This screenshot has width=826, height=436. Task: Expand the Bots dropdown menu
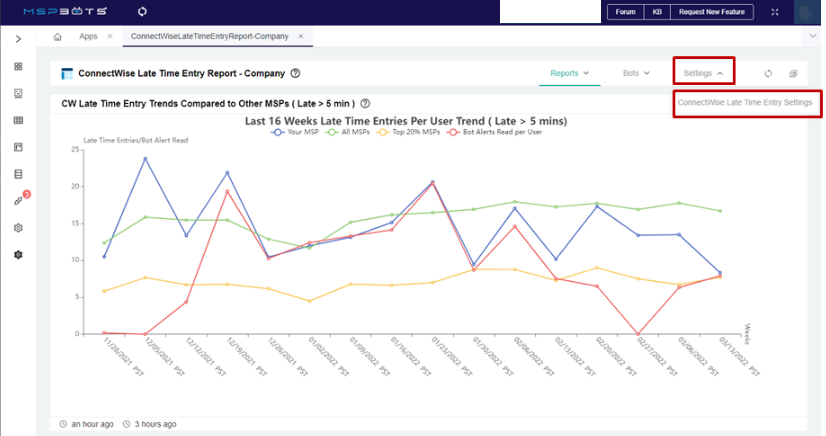point(635,73)
